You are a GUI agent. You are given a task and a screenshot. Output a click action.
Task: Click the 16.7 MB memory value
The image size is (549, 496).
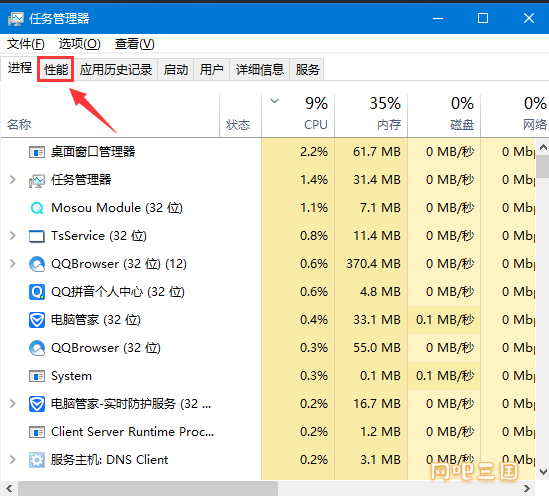377,404
